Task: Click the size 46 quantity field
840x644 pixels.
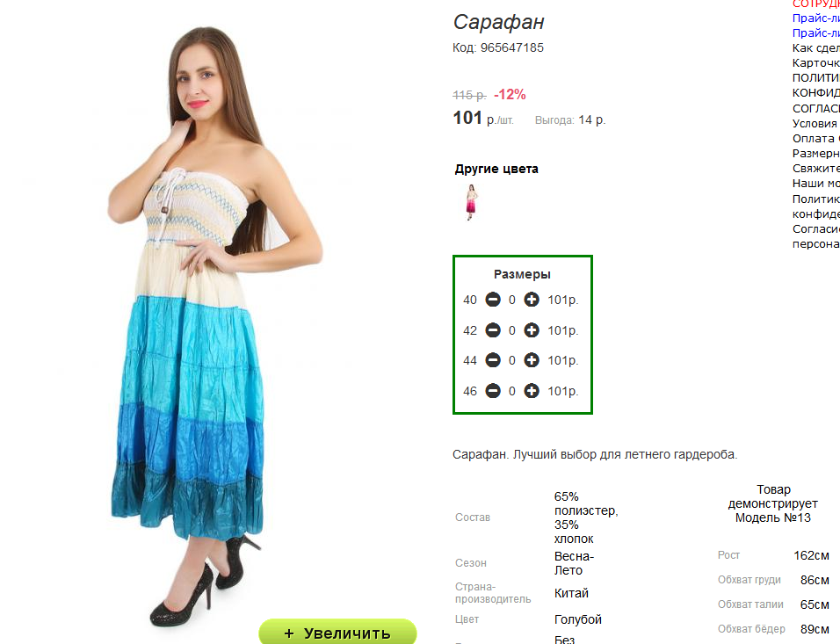Action: (512, 392)
